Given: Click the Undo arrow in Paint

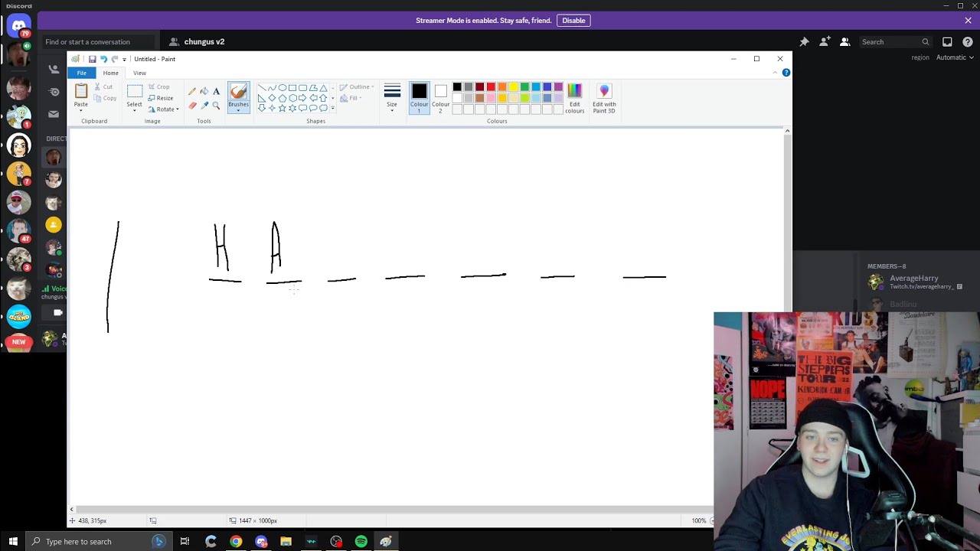Looking at the screenshot, I should click(x=103, y=59).
